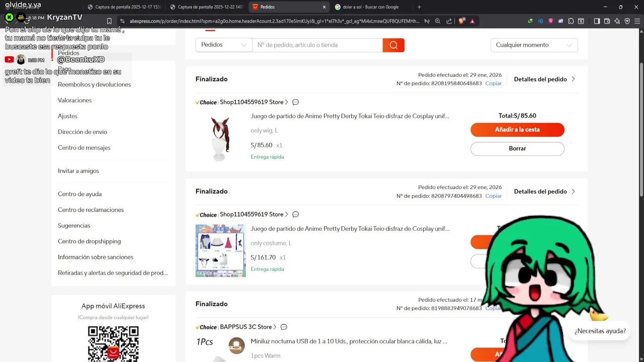Open Sugerencias link
This screenshot has width=644, height=362.
tap(74, 226)
